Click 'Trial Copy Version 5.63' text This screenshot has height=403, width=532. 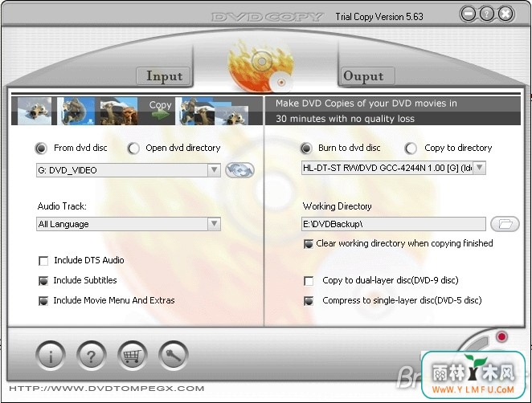(x=379, y=17)
